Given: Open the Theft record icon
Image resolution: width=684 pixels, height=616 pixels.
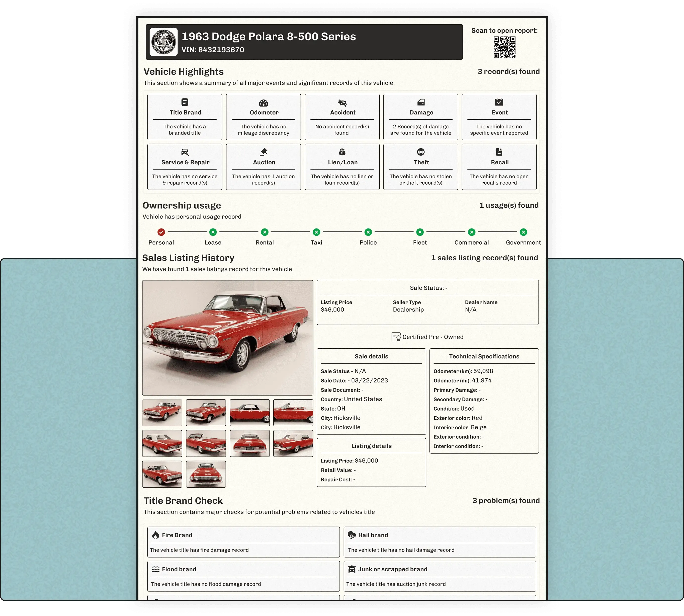Looking at the screenshot, I should point(421,152).
